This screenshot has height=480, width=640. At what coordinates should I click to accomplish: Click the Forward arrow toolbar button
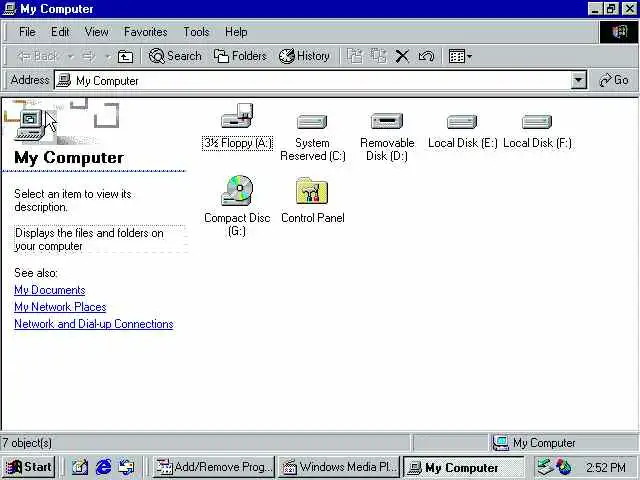(x=89, y=56)
